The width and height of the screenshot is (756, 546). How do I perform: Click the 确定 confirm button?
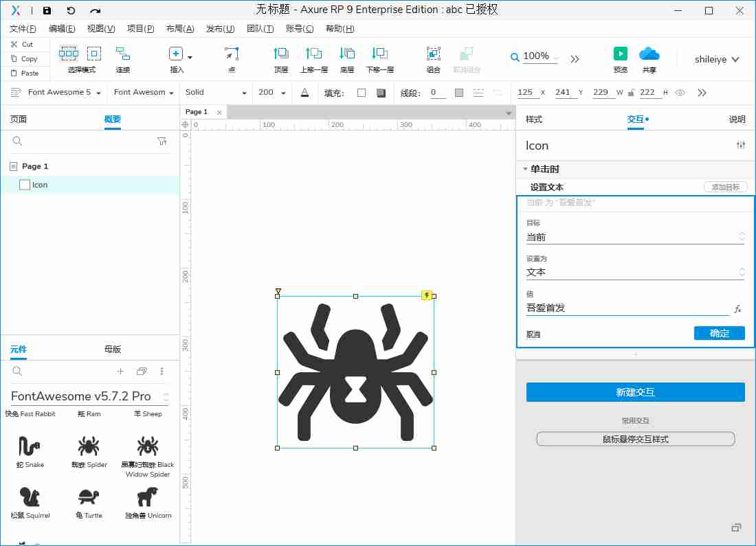719,332
